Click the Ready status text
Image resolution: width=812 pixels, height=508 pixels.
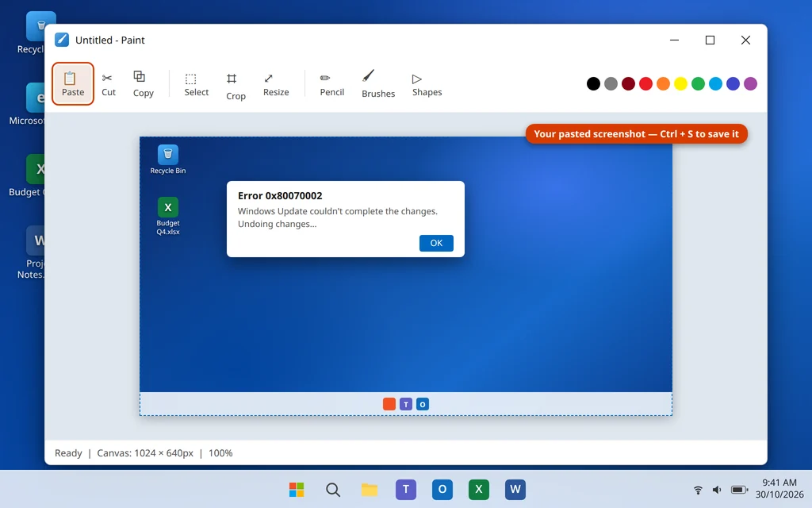pyautogui.click(x=68, y=453)
